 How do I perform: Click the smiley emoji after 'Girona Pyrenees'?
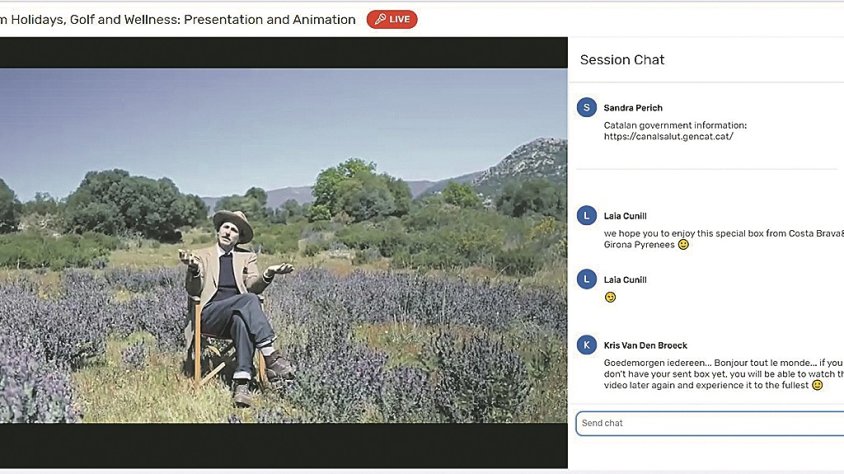pyautogui.click(x=683, y=244)
